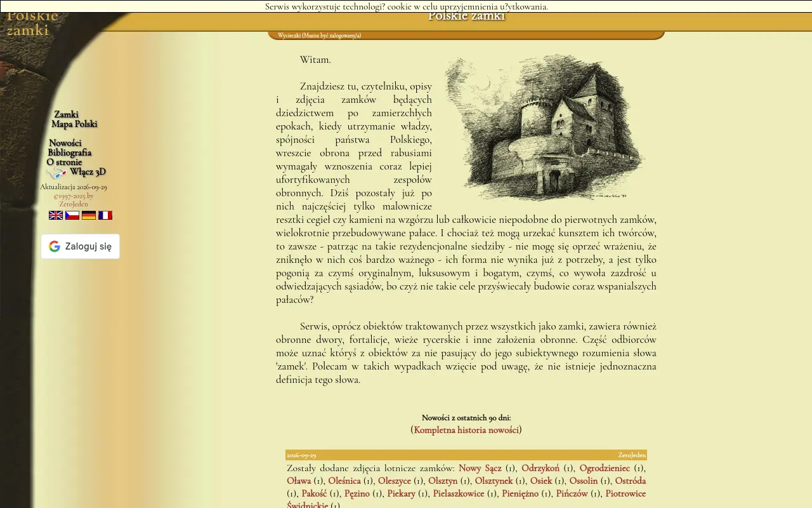Open the Pęzino castle link
Image resolution: width=812 pixels, height=508 pixels.
[x=357, y=493]
